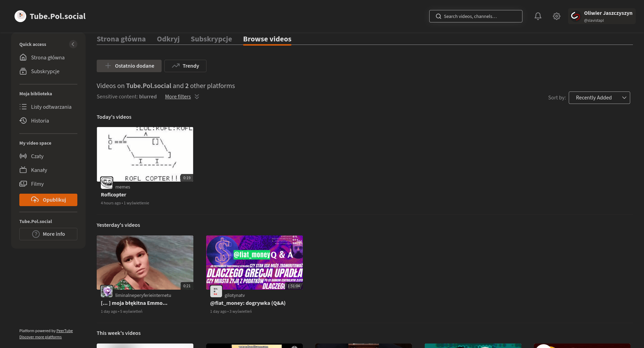Open Kanały in my video space

coord(39,170)
